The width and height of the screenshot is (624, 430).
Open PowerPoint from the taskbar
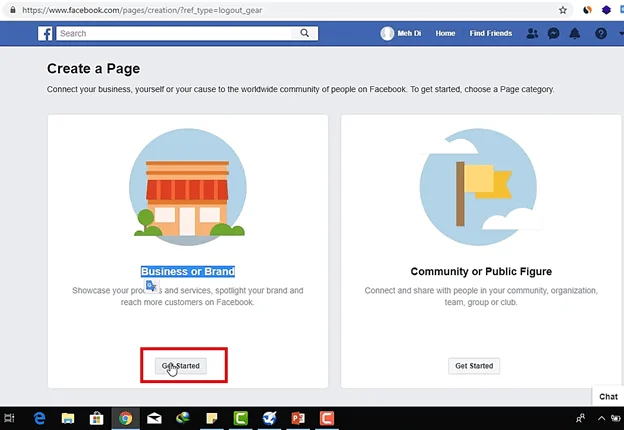click(297, 418)
